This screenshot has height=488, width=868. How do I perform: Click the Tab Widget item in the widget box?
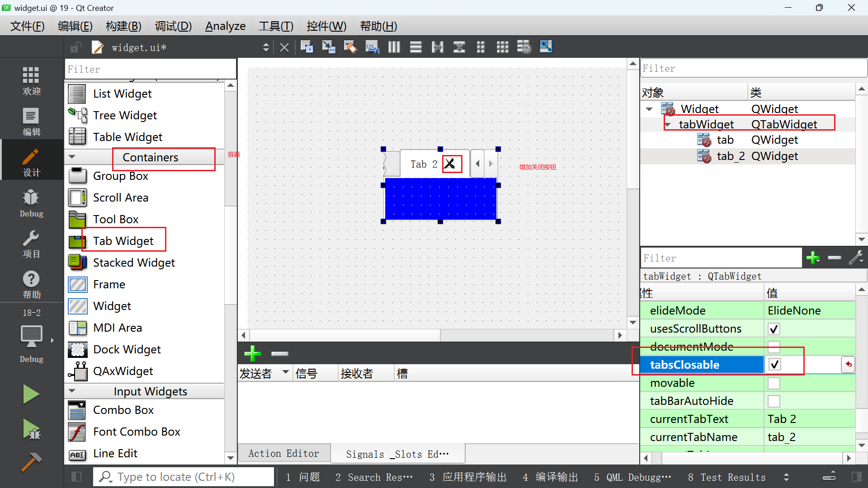tap(123, 241)
